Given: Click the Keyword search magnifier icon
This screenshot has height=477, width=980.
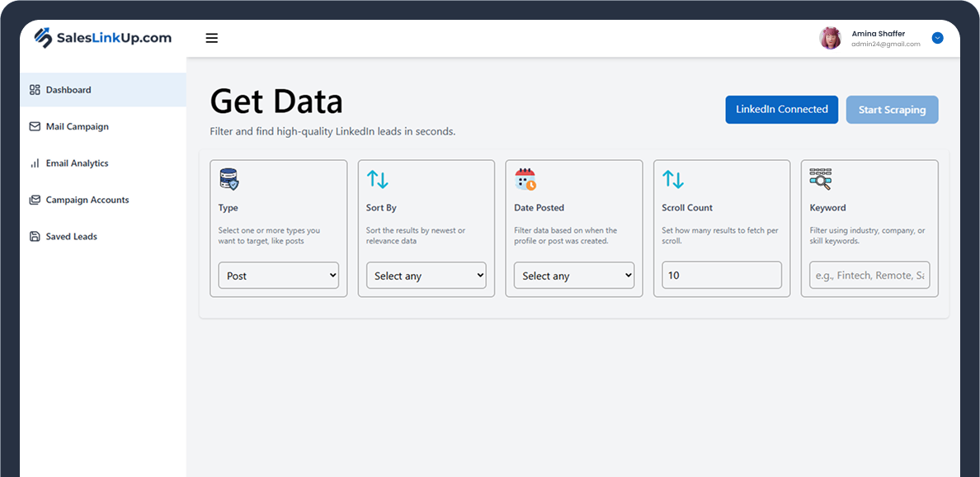Looking at the screenshot, I should coord(820,179).
